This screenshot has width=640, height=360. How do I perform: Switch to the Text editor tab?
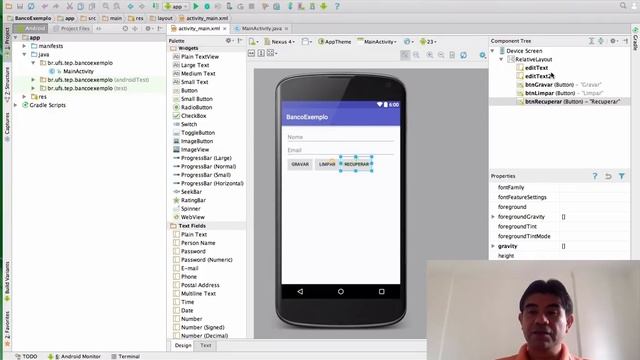coord(206,345)
